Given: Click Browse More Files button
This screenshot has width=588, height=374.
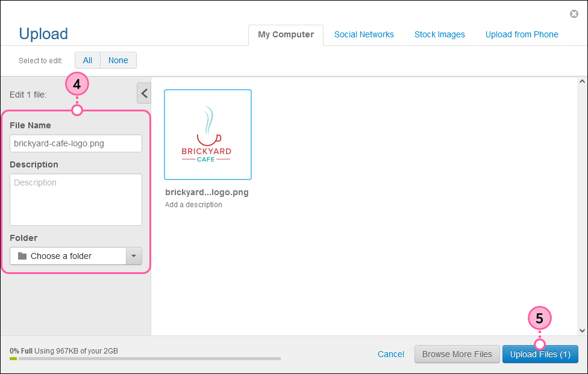Looking at the screenshot, I should pos(457,354).
